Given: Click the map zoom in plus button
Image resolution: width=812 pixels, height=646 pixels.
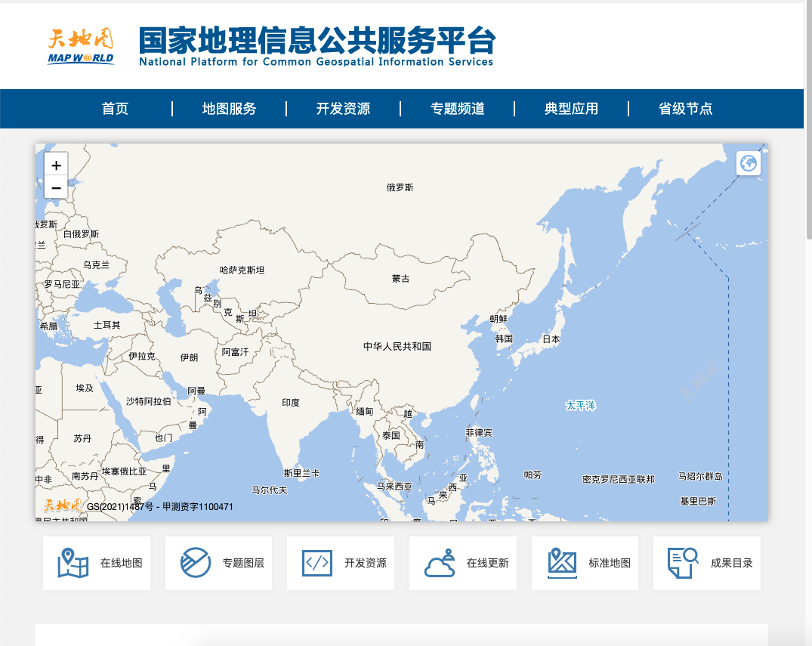Looking at the screenshot, I should (x=56, y=164).
